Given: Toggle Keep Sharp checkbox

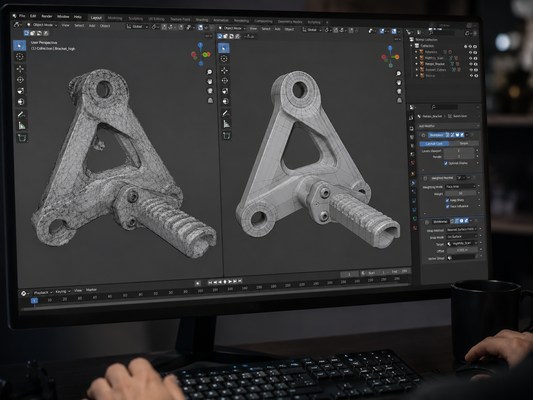Looking at the screenshot, I should point(447,201).
